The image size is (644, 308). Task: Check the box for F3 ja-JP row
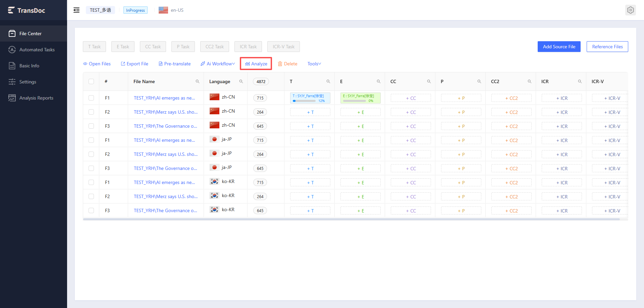[91, 168]
